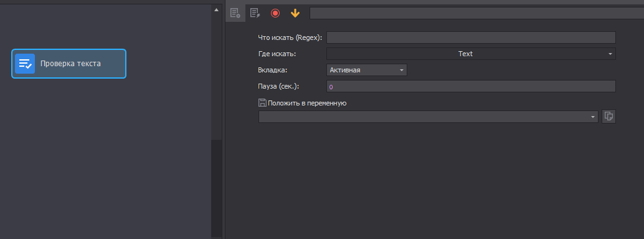This screenshot has width=644, height=239.
Task: Expand the Вкладка dropdown showing Активная
Action: coord(367,70)
